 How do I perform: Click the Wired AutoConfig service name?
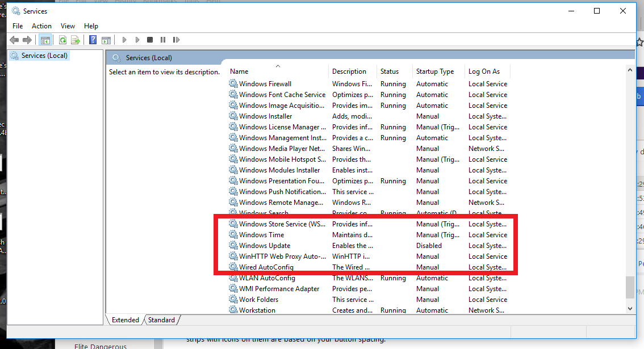(x=266, y=267)
